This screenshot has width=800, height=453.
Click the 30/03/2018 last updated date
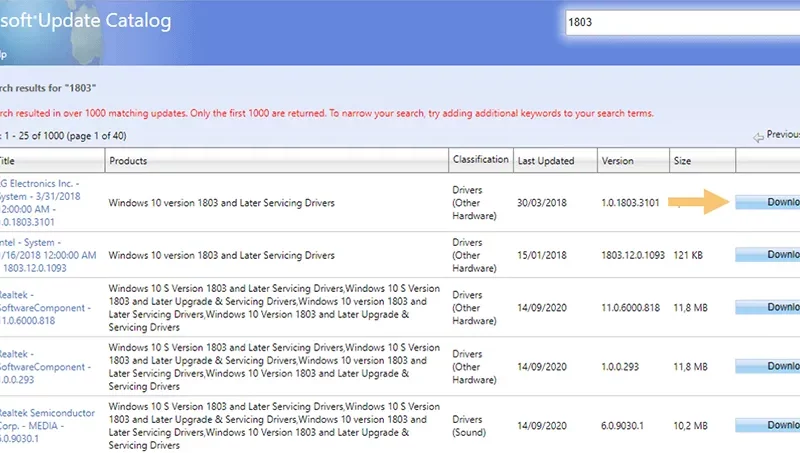pos(541,203)
